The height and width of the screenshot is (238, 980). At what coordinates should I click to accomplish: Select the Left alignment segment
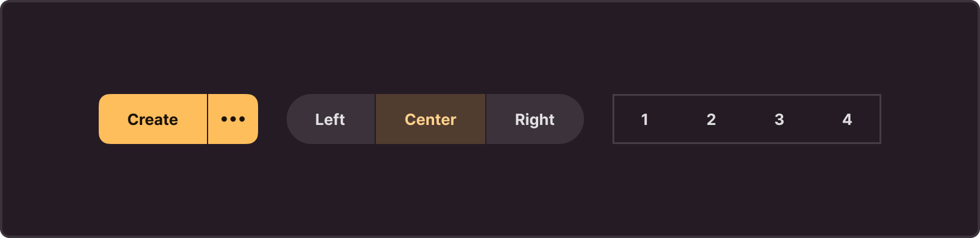[x=331, y=119]
